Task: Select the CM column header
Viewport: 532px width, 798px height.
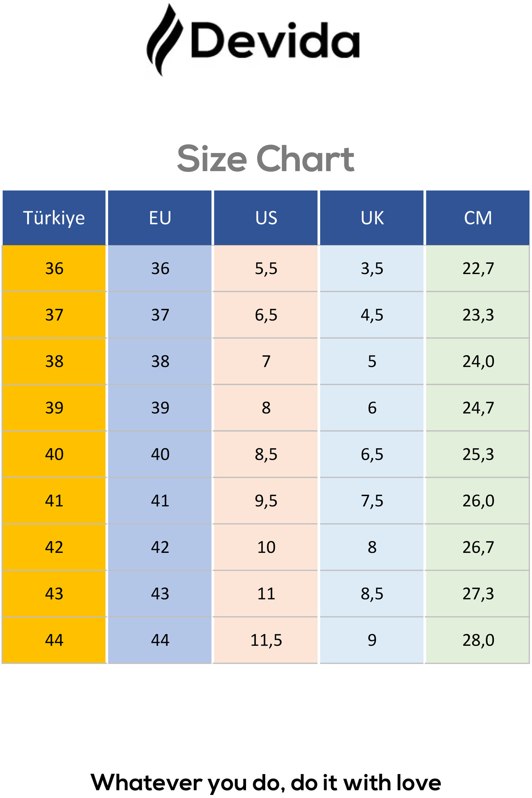Action: point(478,218)
